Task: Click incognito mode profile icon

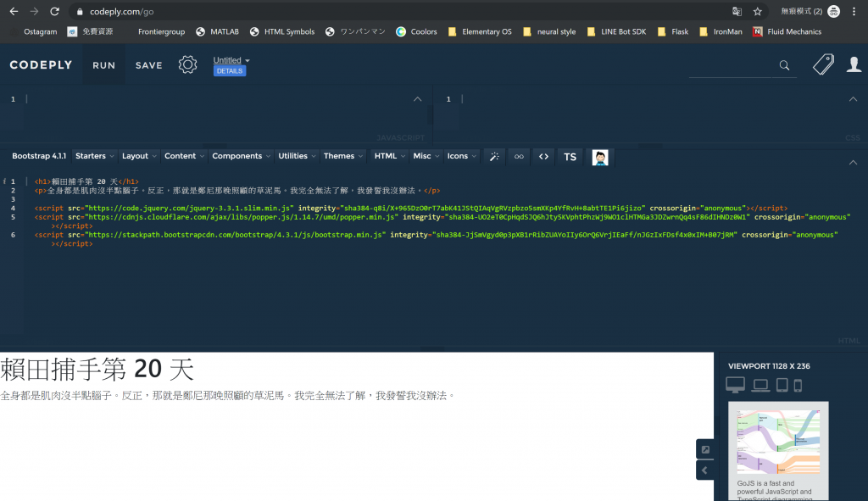Action: click(833, 12)
